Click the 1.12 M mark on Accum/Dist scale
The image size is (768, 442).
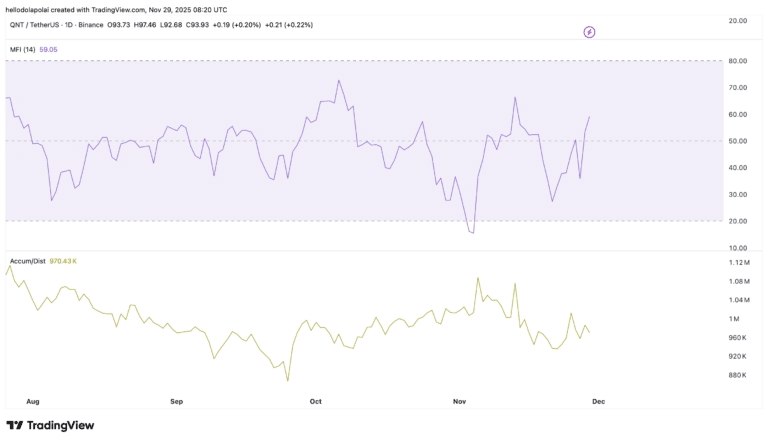click(x=739, y=262)
